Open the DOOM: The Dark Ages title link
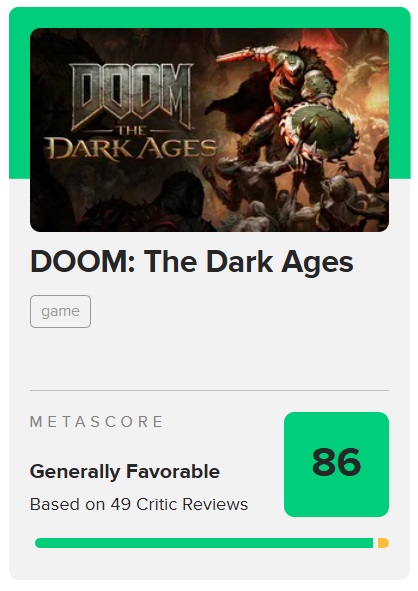Screen dimensions: 418x591 point(192,262)
